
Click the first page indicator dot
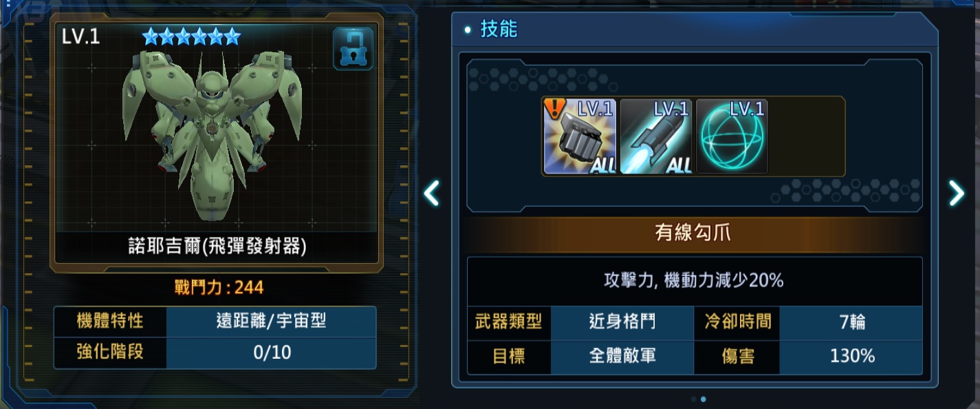click(x=693, y=399)
